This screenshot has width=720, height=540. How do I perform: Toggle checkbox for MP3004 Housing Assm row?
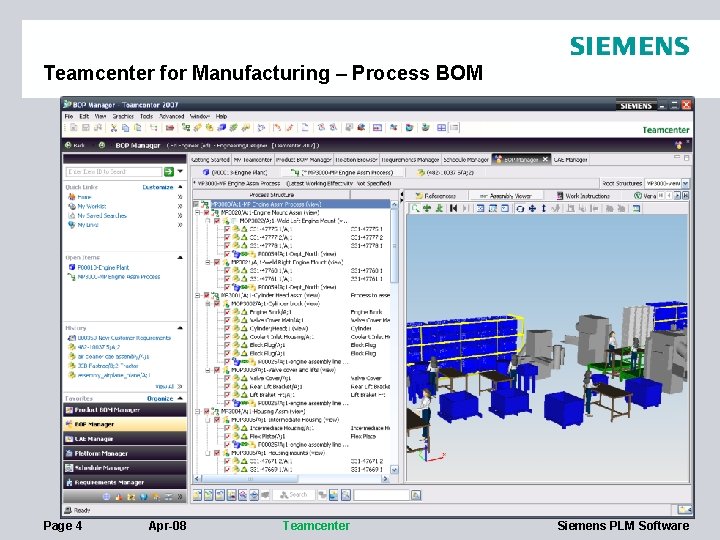[207, 411]
